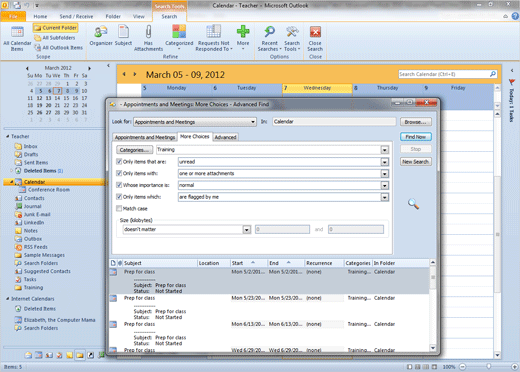Viewport: 520px width, 372px height.
Task: Choose All Outlook Items scope
Action: click(59, 48)
